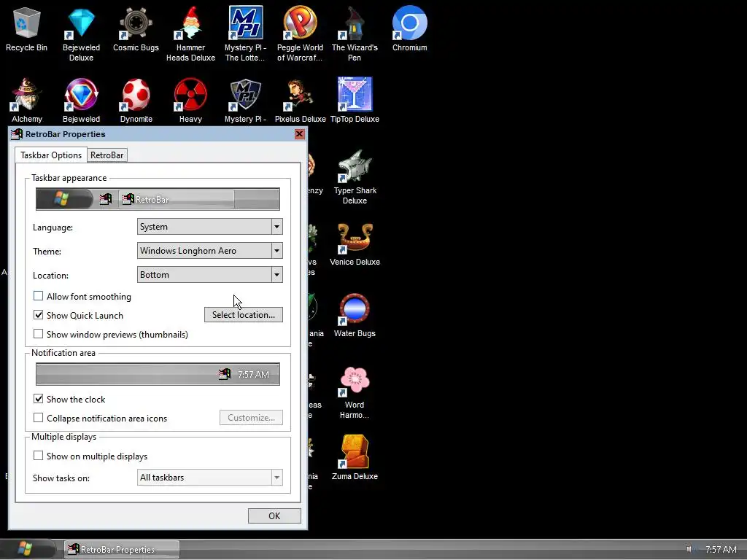The width and height of the screenshot is (747, 560).
Task: Open Heavy radiation symbol icon
Action: 190,100
